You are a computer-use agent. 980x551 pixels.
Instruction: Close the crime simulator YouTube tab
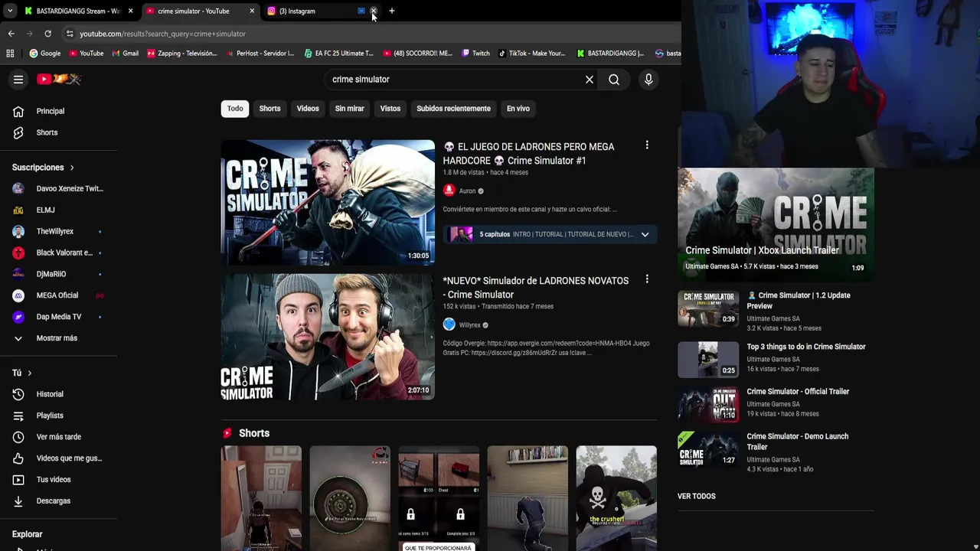(252, 11)
